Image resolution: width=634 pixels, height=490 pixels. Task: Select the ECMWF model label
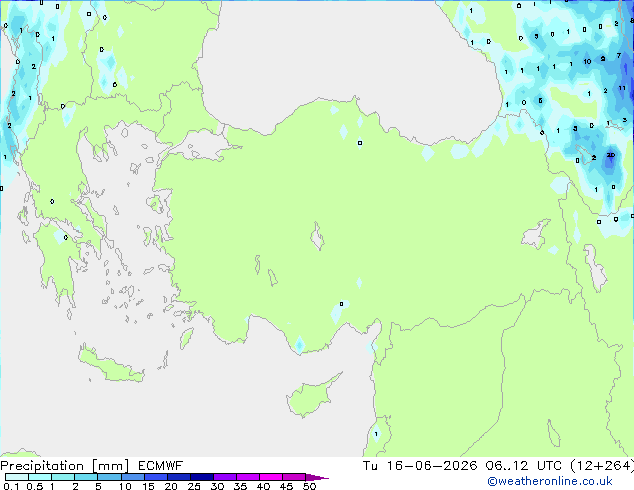pos(161,466)
